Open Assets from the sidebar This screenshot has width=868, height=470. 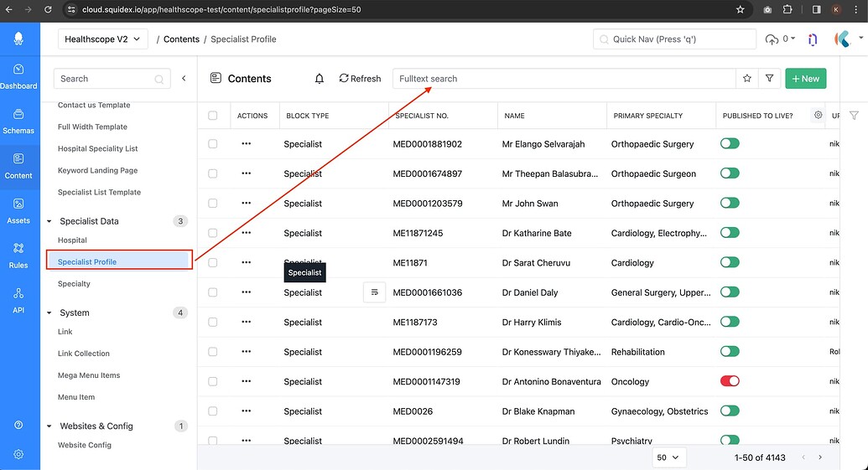(x=18, y=212)
